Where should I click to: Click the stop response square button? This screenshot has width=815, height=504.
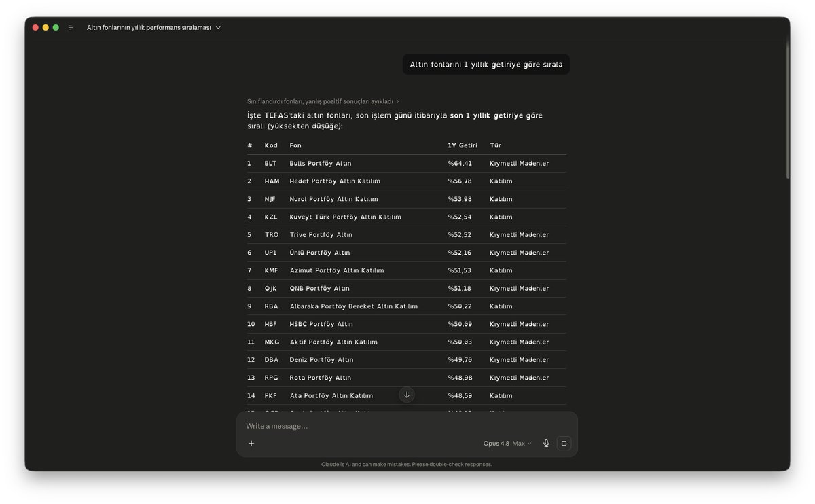point(564,444)
